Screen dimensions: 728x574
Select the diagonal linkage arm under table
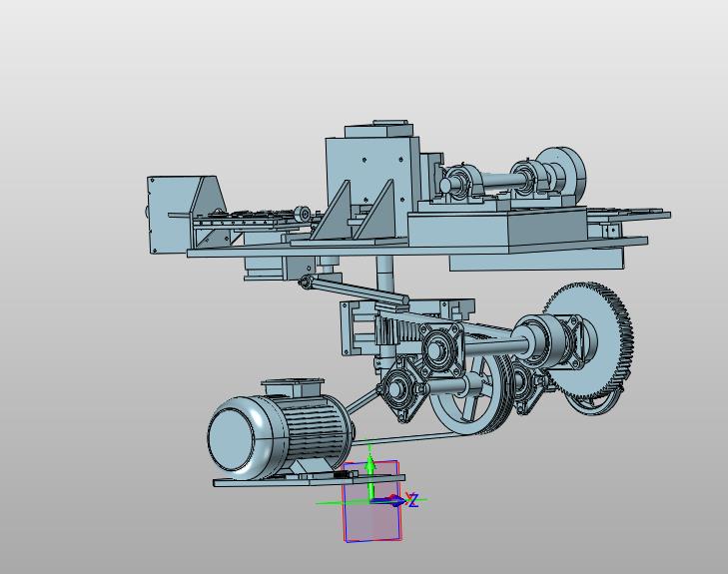point(356,289)
